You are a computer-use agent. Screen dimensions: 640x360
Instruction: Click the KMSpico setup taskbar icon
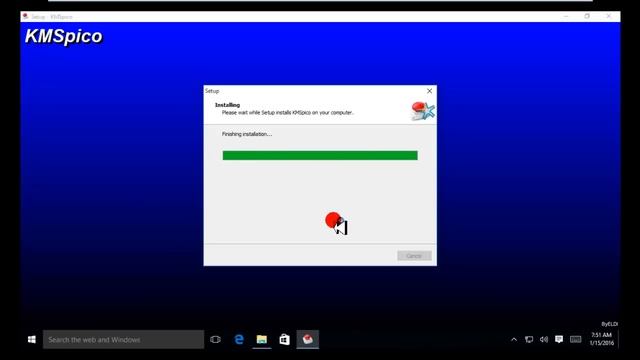pos(308,340)
